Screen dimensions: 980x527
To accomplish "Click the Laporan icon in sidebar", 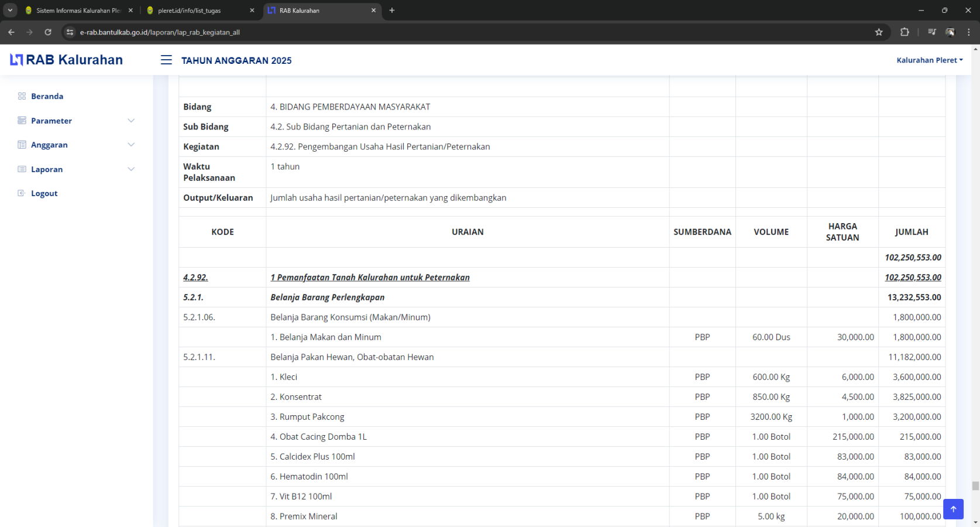I will 22,169.
